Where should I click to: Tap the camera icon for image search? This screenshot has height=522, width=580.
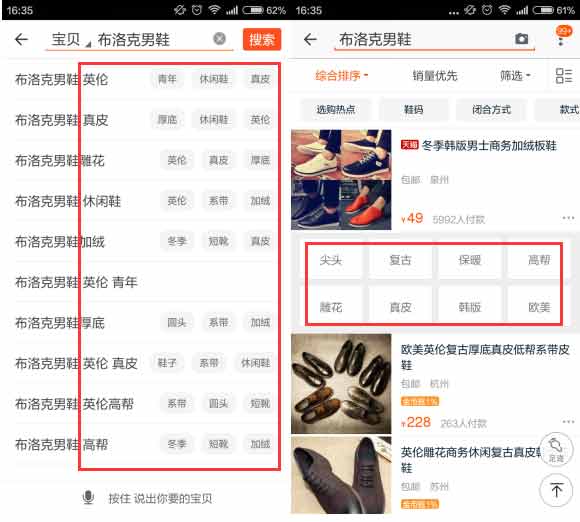point(522,38)
